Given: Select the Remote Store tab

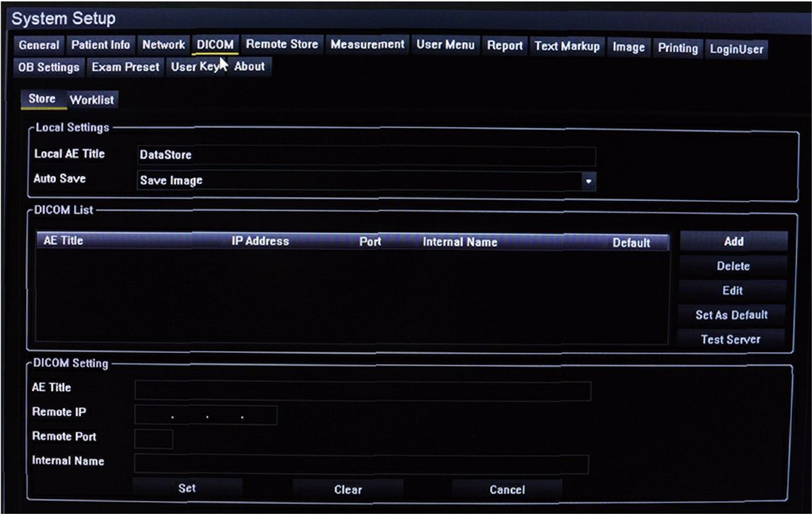Looking at the screenshot, I should [282, 45].
